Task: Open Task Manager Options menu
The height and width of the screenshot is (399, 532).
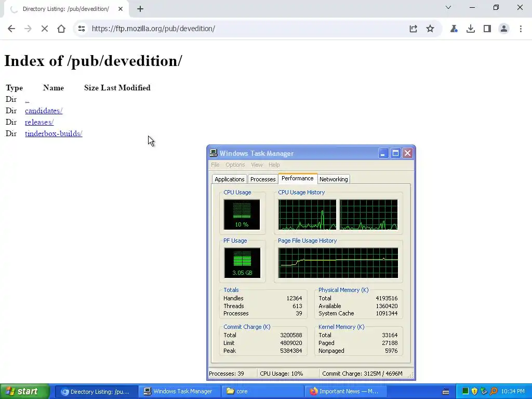Action: click(235, 165)
